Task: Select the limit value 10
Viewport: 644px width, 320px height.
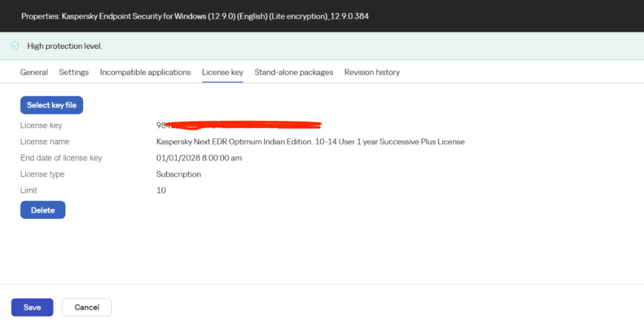Action: pos(161,190)
